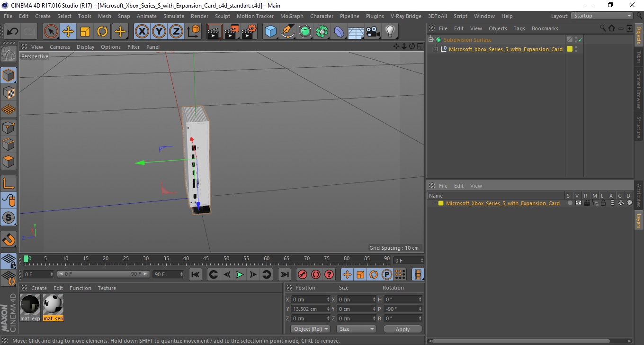Add a Camera object

(x=373, y=32)
